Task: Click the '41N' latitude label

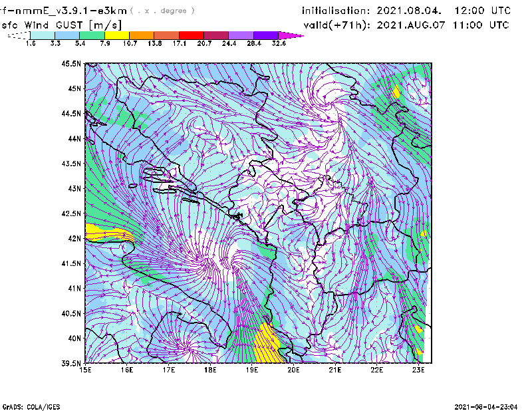Action: [74, 289]
